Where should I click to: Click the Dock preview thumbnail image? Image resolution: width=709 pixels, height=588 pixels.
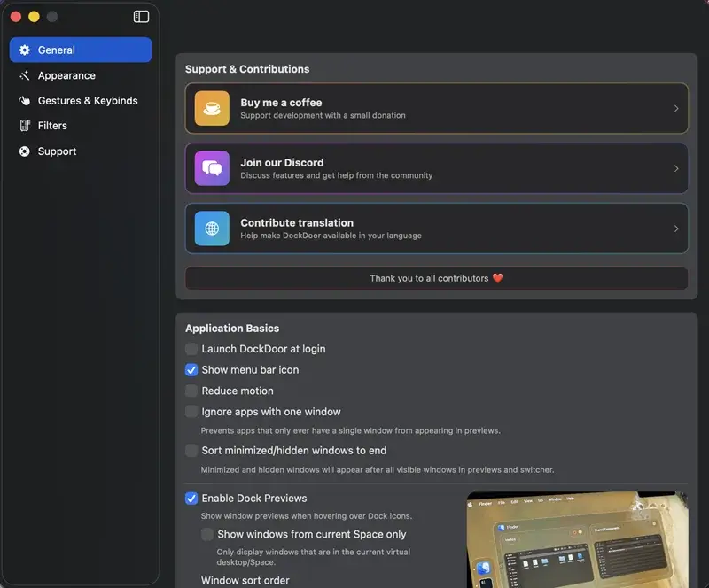577,540
